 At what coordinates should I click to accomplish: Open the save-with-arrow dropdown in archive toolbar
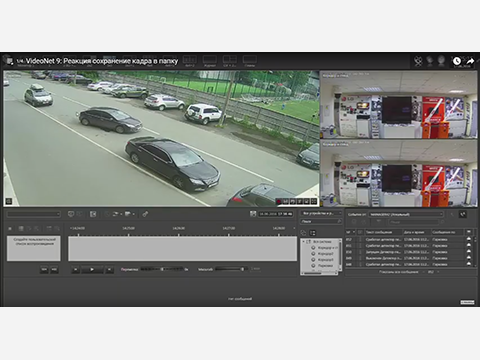pyautogui.click(x=117, y=214)
